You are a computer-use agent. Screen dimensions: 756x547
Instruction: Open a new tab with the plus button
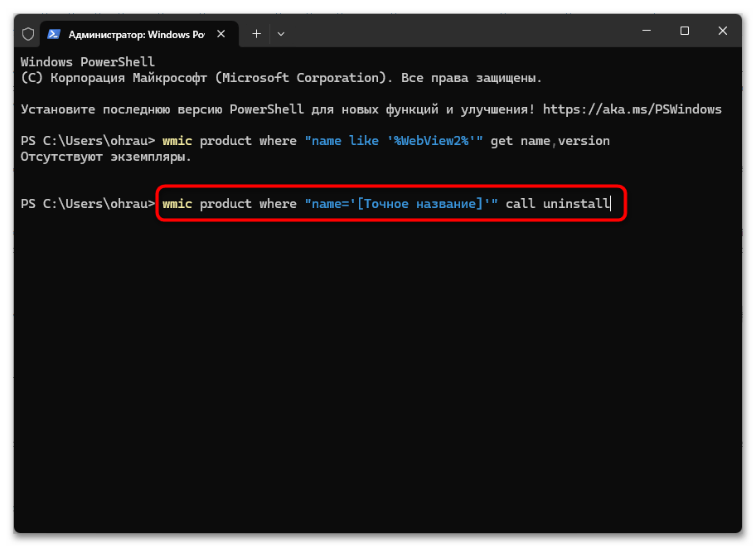click(x=256, y=34)
